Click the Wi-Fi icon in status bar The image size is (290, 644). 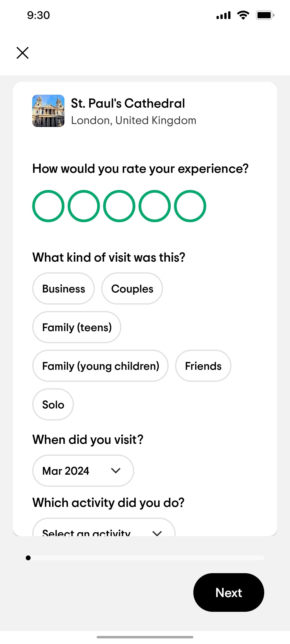[x=243, y=15]
